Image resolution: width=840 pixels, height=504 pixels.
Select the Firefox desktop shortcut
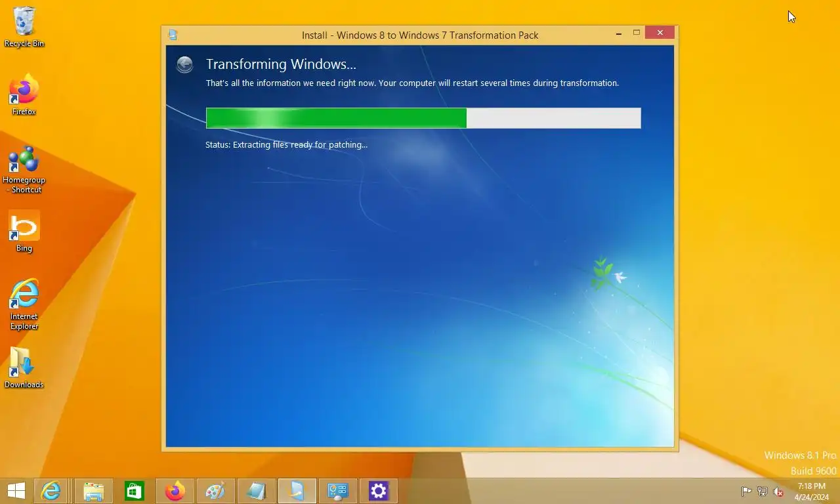click(24, 95)
